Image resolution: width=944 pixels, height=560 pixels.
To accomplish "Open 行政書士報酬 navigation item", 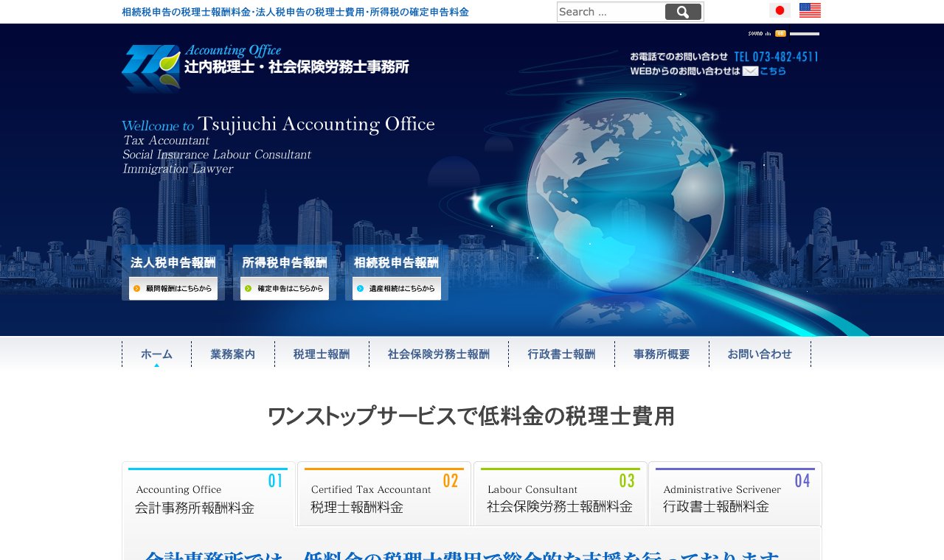I will click(561, 354).
